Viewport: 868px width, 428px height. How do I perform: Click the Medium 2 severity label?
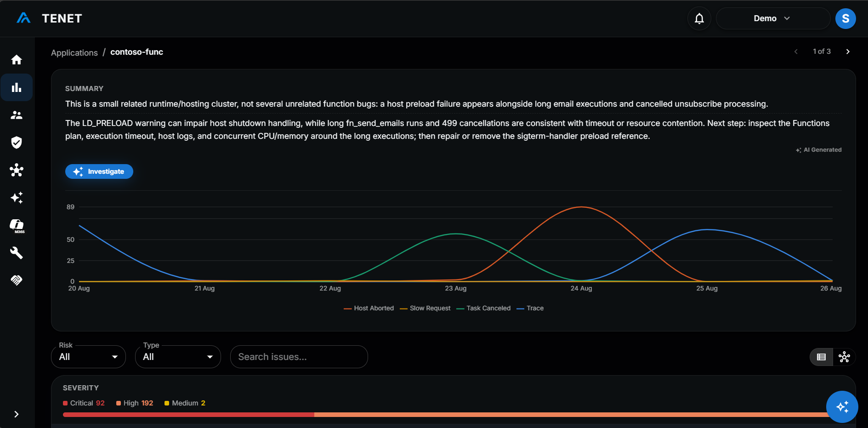(185, 403)
